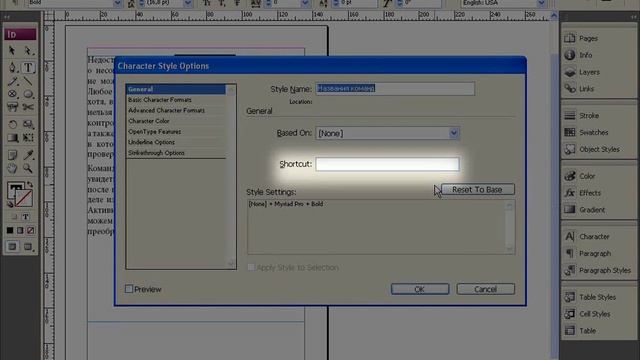Select OpenType Features category
The image size is (640, 360).
176,132
